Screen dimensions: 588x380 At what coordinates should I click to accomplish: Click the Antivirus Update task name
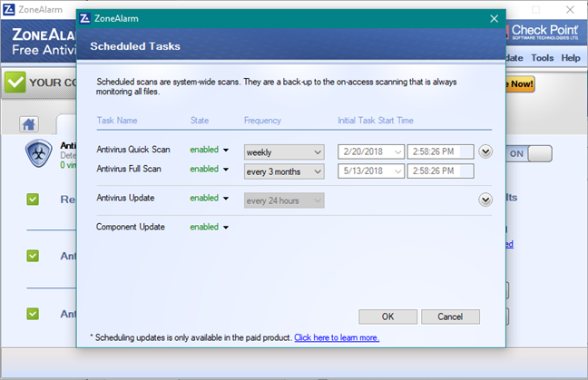(x=125, y=198)
